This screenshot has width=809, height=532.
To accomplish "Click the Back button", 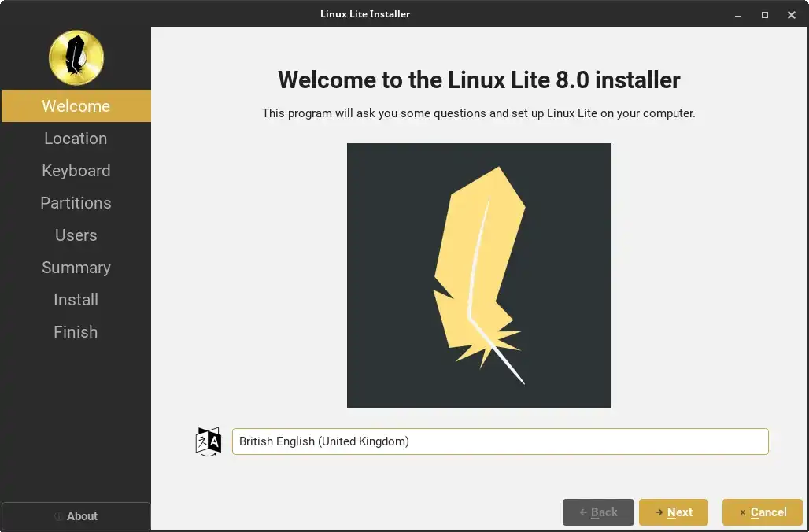I will (x=598, y=512).
